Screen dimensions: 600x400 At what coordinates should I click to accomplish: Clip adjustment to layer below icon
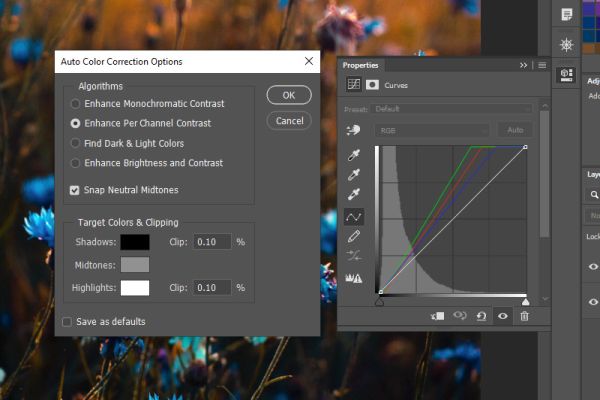click(437, 316)
